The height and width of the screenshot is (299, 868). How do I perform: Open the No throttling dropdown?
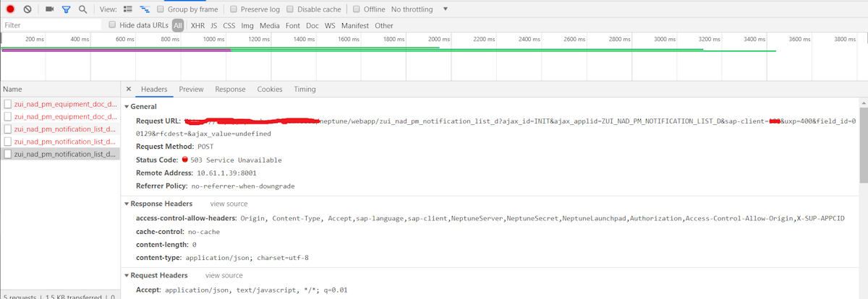420,9
